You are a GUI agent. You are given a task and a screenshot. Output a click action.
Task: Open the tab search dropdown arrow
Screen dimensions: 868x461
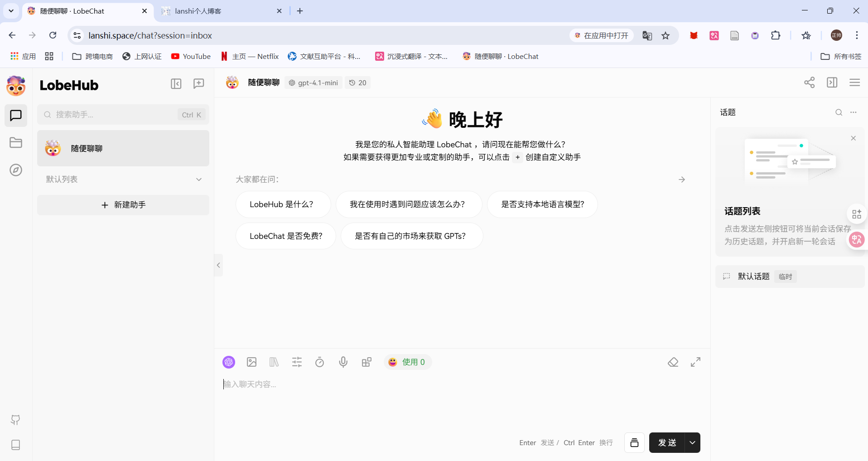pyautogui.click(x=11, y=11)
